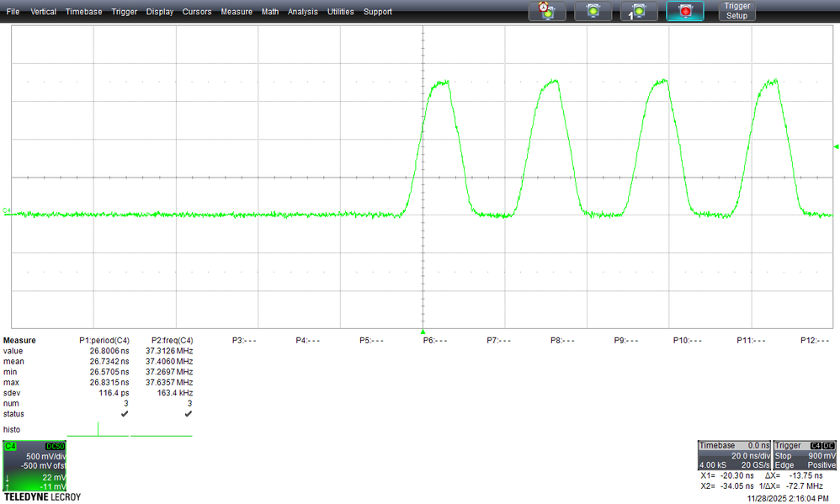Open the Timebase menu
Viewport: 840px width, 504px height.
click(83, 11)
